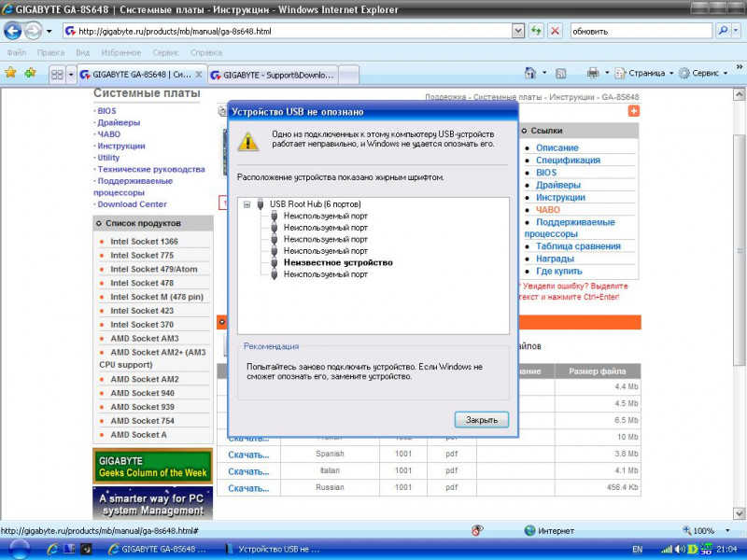
Task: Collapse the USB Root Hub tree node
Action: click(247, 204)
